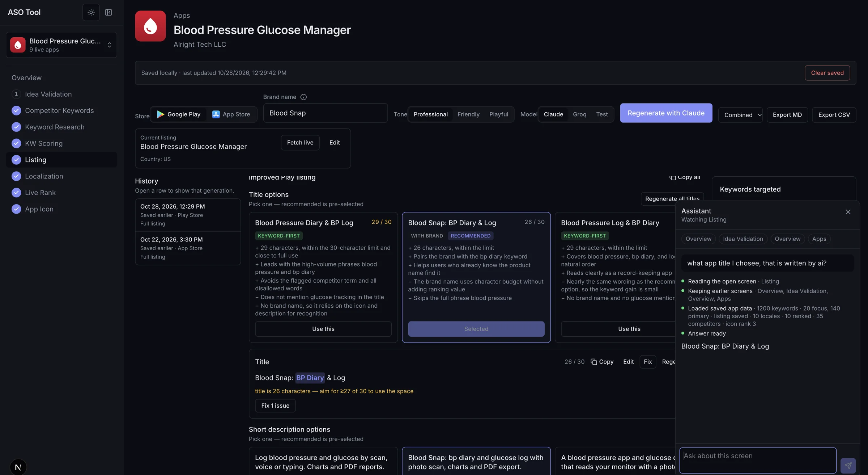Click Overview sidebar heading
Screen dimensions: 868x475
click(26, 78)
